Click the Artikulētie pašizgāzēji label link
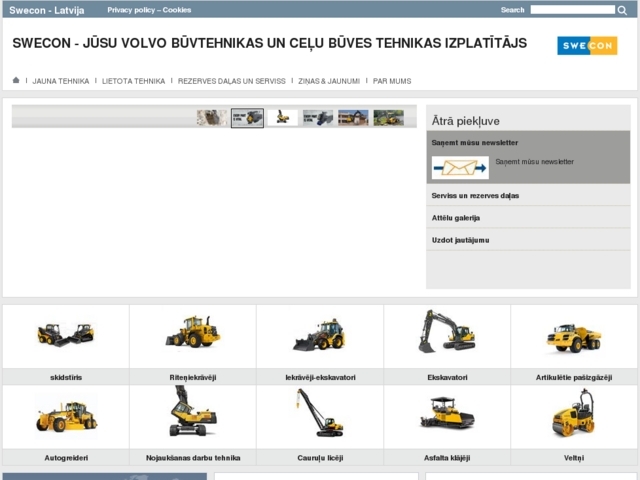The image size is (640, 480). [x=573, y=377]
